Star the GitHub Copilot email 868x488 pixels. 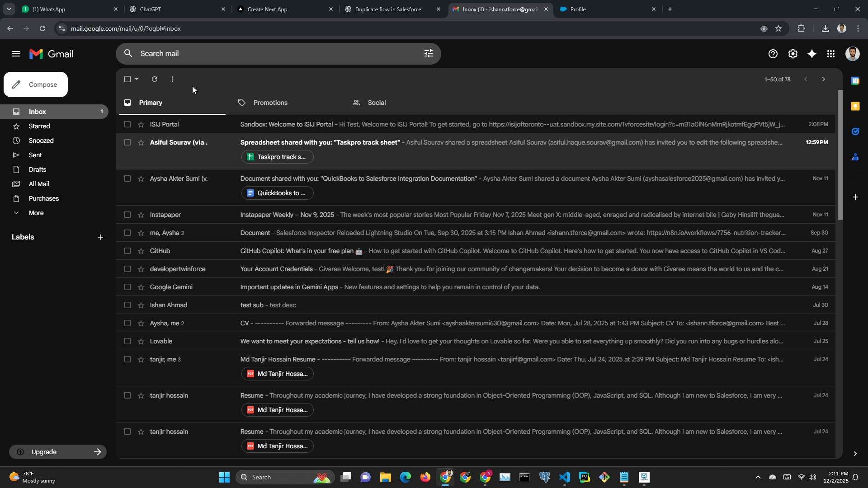(x=141, y=251)
